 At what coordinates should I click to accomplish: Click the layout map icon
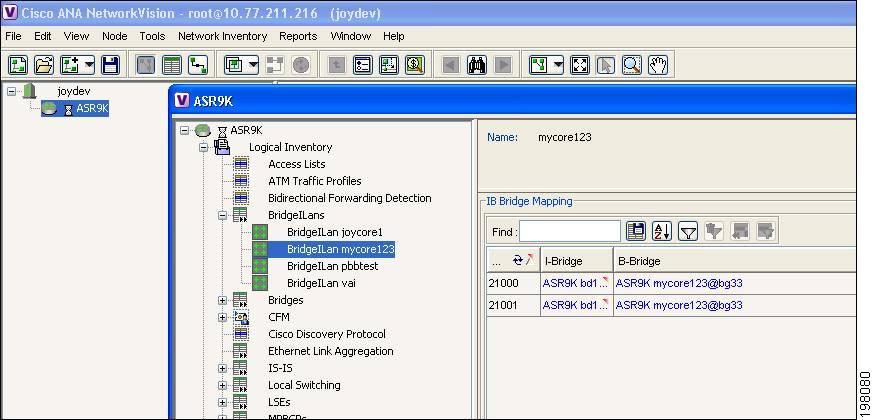coord(538,65)
